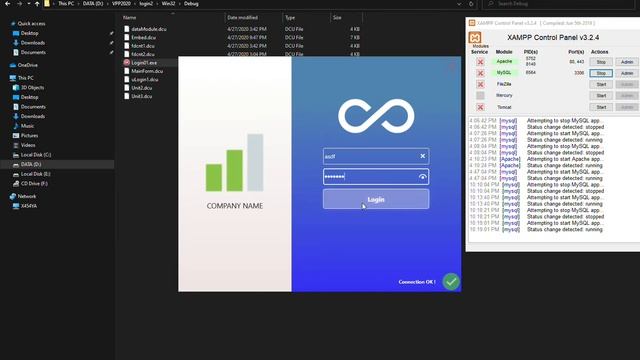640x360 pixels.
Task: Start the FileZilla module
Action: tap(601, 84)
